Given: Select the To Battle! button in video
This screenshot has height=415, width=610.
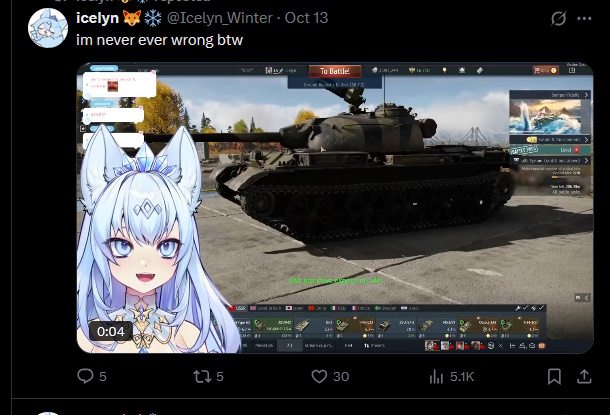Looking at the screenshot, I should pos(335,71).
